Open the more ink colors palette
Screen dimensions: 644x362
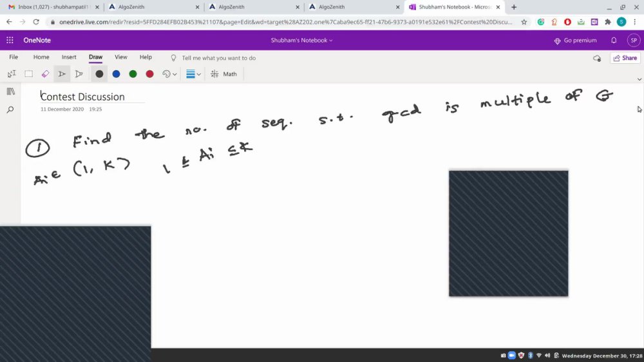pos(169,74)
